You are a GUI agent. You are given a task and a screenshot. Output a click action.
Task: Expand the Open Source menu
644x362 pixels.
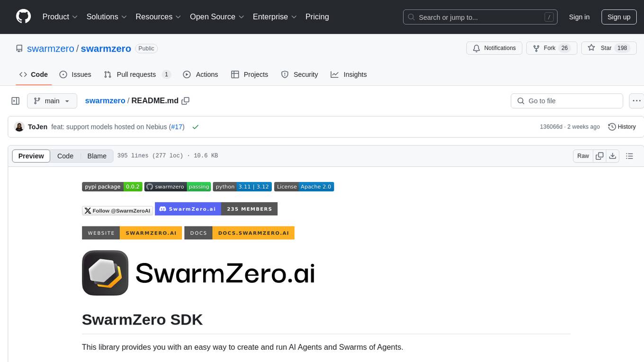click(217, 17)
